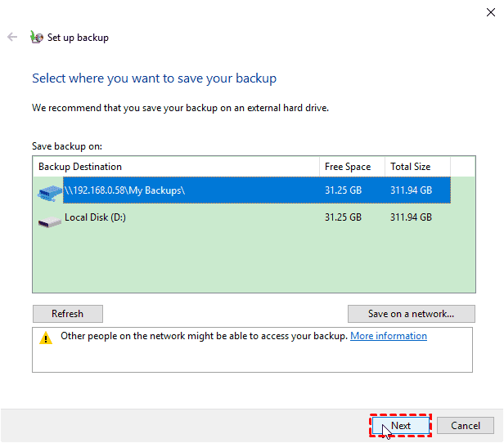Proceed with the Next button
The width and height of the screenshot is (504, 443).
[x=400, y=426]
